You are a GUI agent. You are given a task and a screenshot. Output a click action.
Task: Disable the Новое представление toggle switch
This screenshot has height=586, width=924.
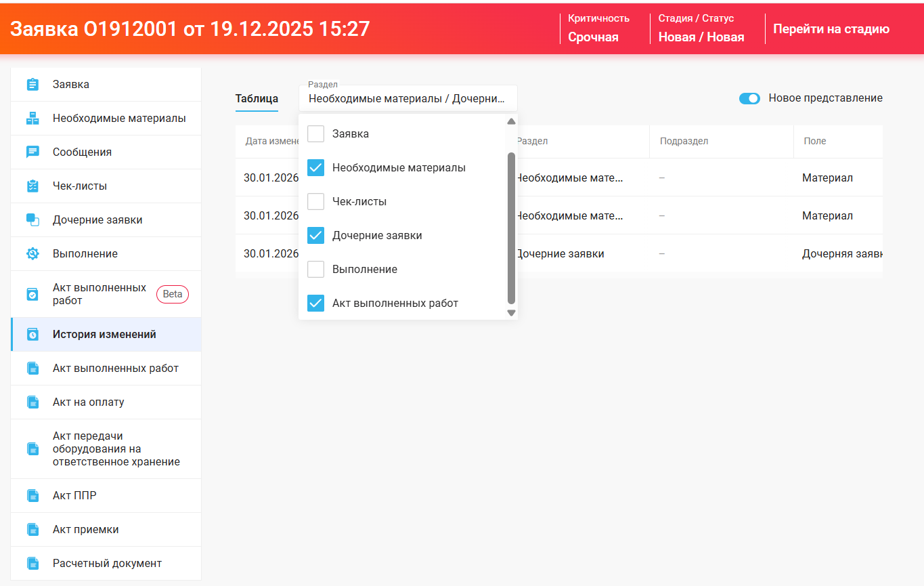[x=749, y=98]
